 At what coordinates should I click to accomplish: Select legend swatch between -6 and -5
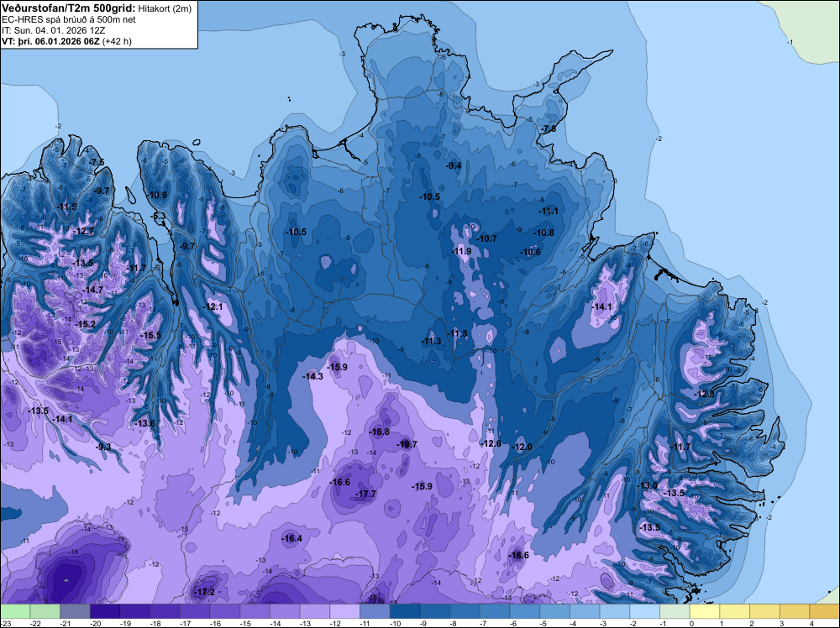point(525,611)
